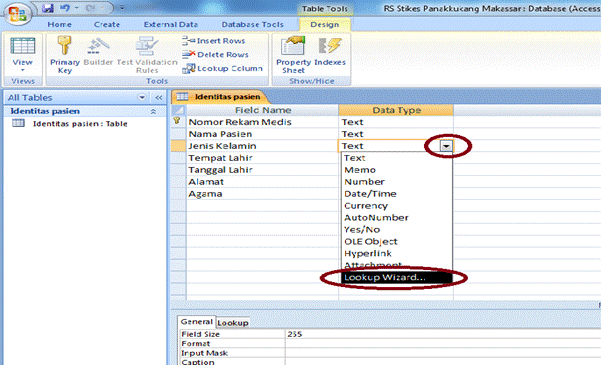Click the Field Name column header
This screenshot has height=365, width=601.
(262, 110)
